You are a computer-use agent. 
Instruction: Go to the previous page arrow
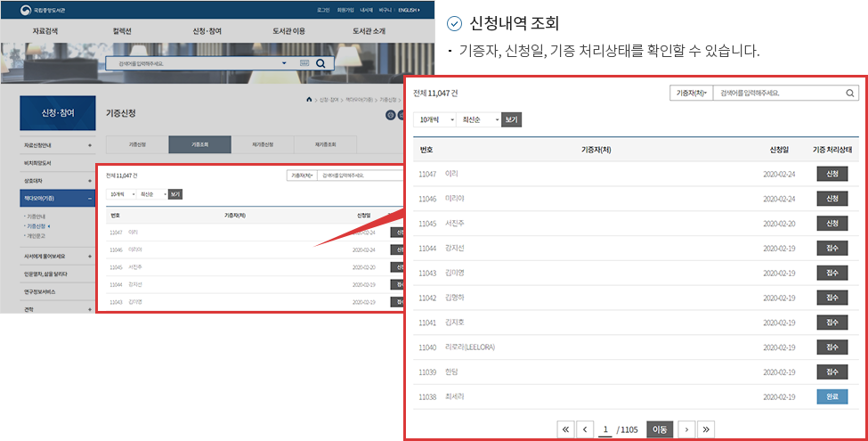click(x=584, y=429)
